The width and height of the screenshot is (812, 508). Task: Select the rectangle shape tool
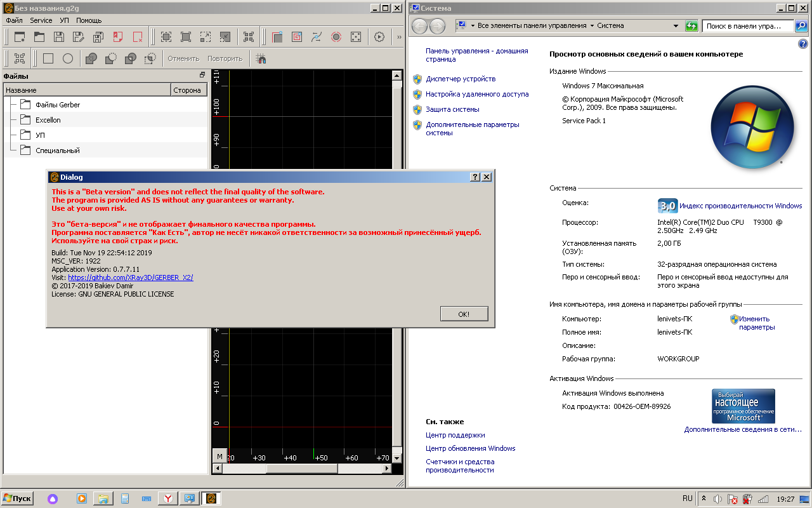[48, 58]
